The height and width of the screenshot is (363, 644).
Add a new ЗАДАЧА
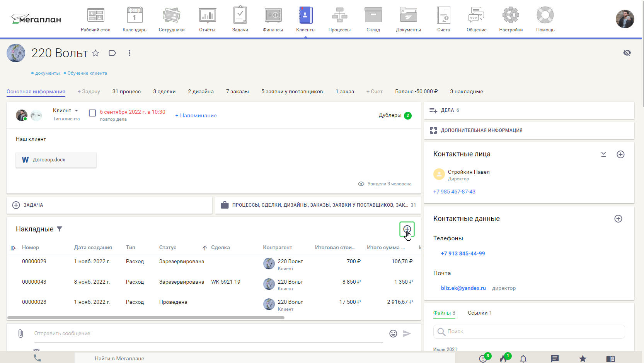(x=109, y=205)
